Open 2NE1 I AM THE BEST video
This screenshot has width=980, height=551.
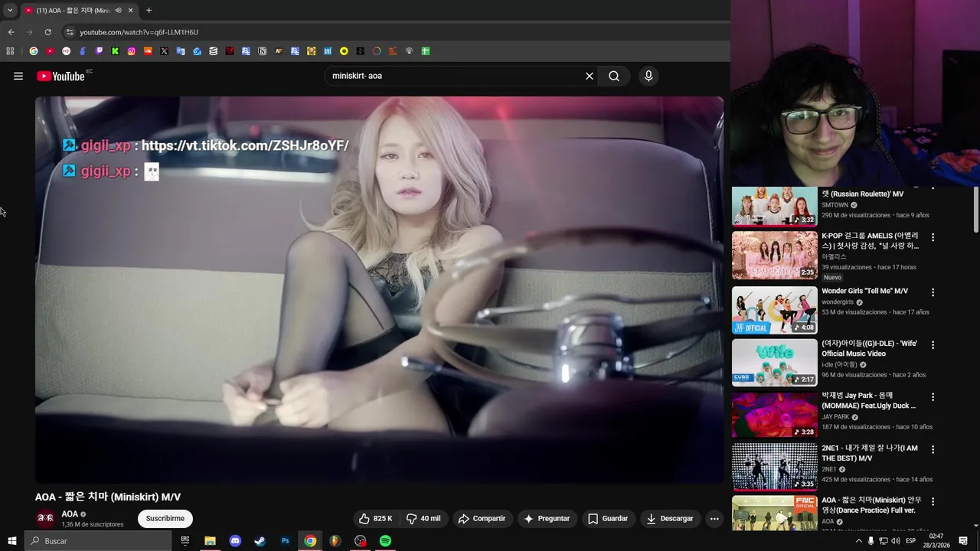click(775, 466)
